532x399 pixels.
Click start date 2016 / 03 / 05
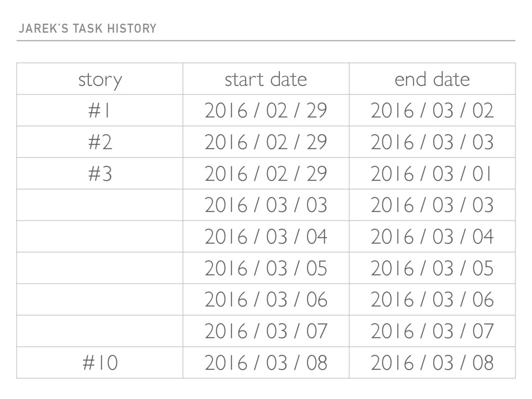(x=266, y=268)
